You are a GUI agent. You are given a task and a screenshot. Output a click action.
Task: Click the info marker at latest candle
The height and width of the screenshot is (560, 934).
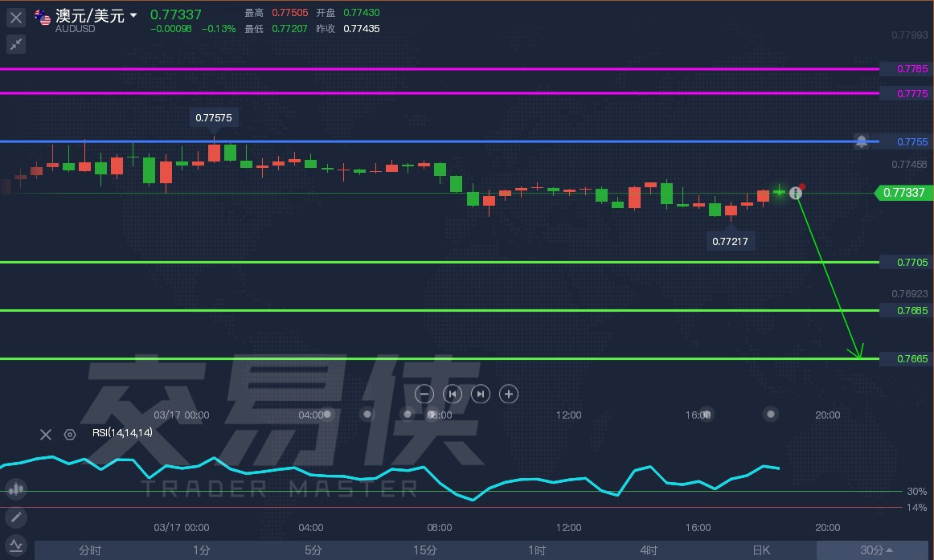795,193
